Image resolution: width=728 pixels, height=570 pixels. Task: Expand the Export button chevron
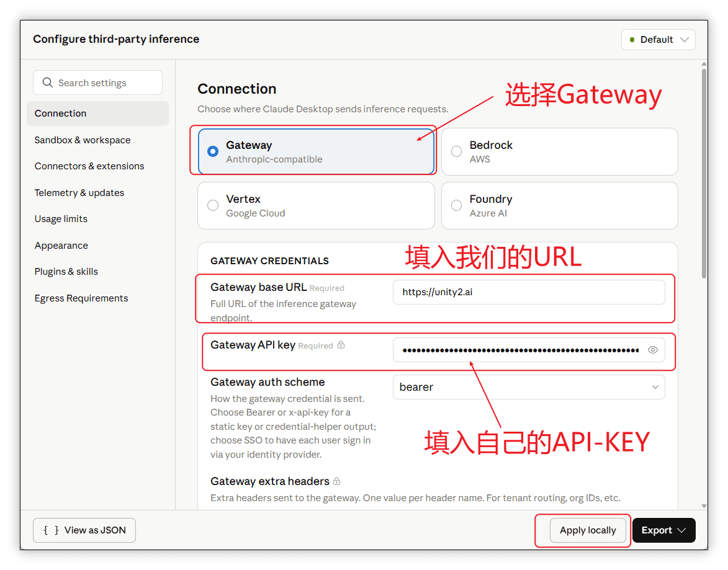coord(681,530)
